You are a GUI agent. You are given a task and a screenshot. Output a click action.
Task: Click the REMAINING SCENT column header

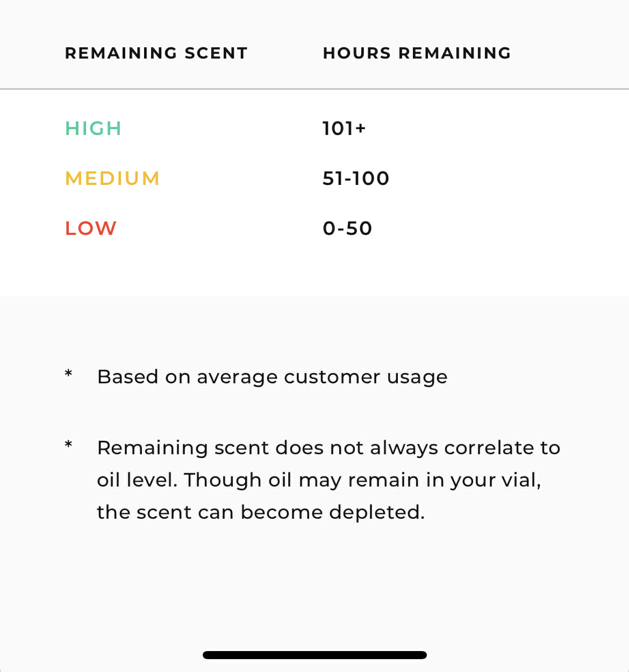pyautogui.click(x=156, y=53)
